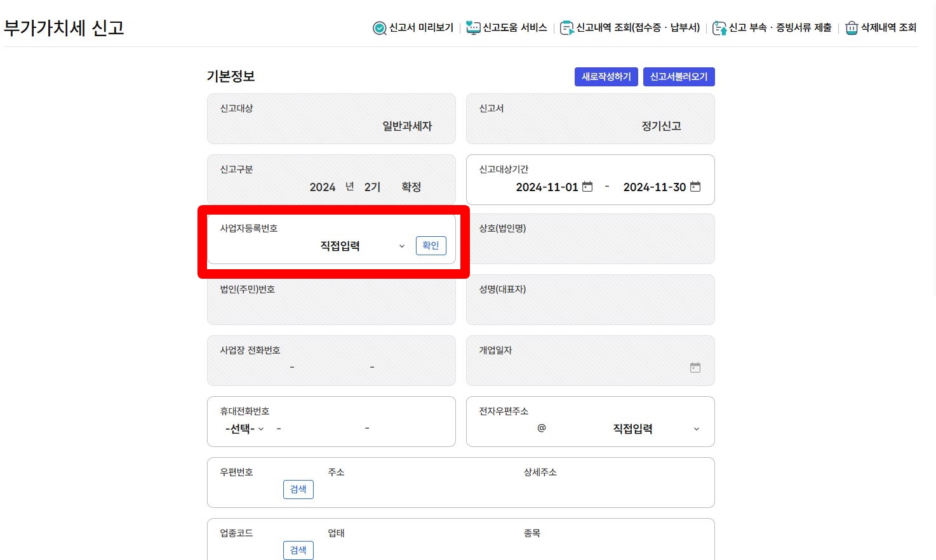This screenshot has height=560, width=936.
Task: Open the 개업일자 calendar picker
Action: (x=695, y=367)
